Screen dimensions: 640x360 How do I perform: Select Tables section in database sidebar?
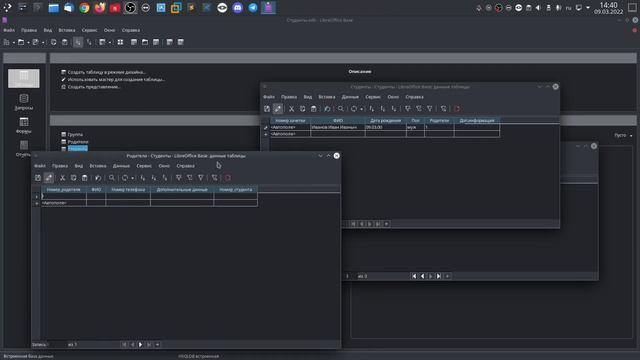point(24,78)
